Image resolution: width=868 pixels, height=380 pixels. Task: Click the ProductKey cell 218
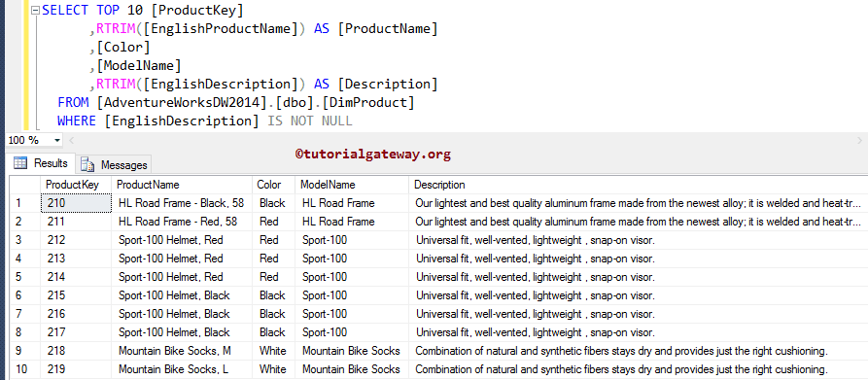tap(76, 351)
